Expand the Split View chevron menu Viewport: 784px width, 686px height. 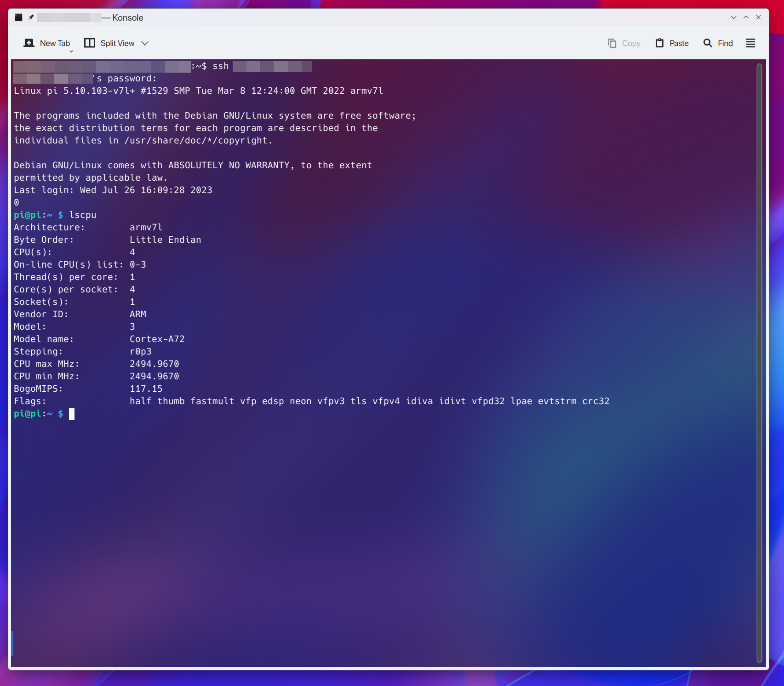(x=145, y=43)
